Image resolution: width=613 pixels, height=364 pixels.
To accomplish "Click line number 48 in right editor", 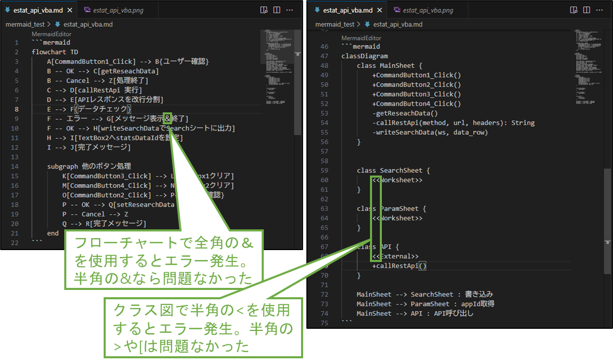I will [x=324, y=66].
